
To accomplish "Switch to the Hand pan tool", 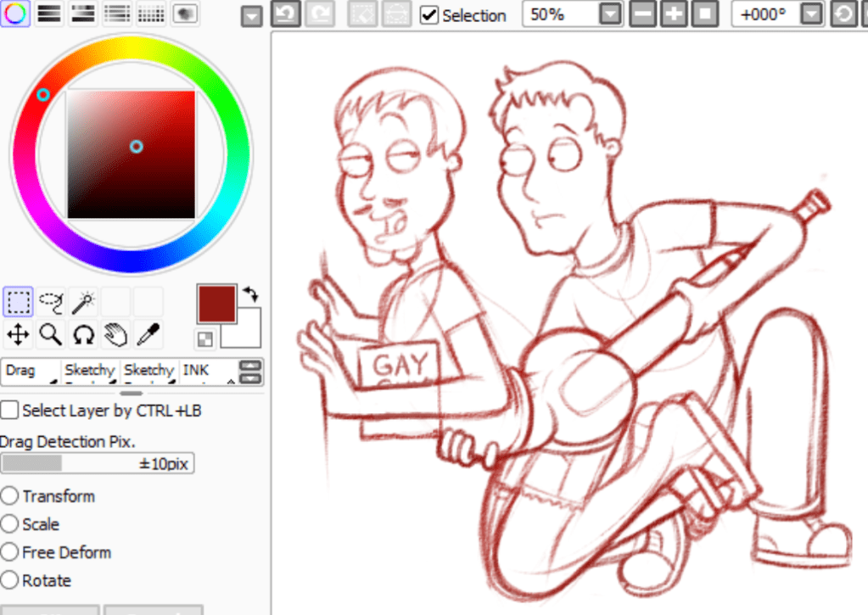I will click(x=115, y=334).
